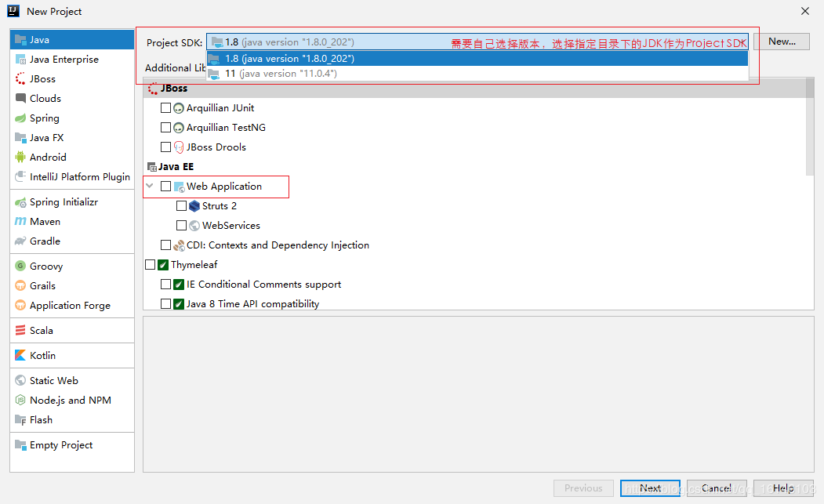The width and height of the screenshot is (824, 504).
Task: Click the WebServices globe icon
Action: pyautogui.click(x=194, y=226)
